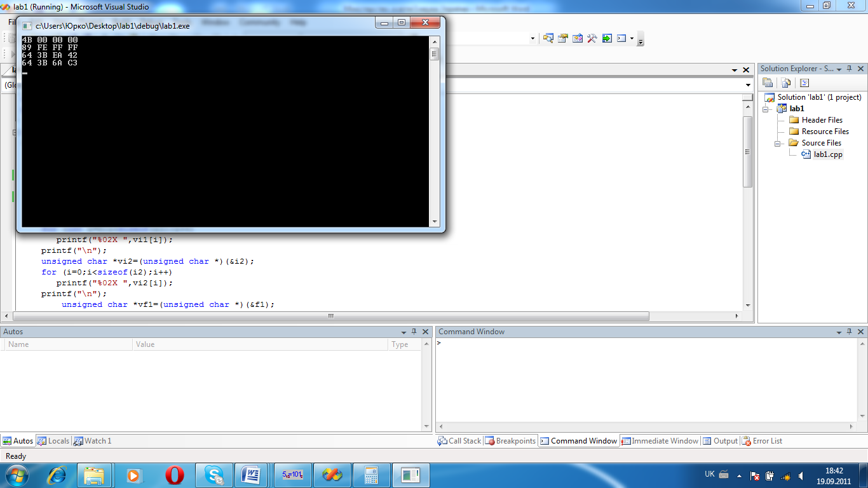Switch to the Error List tab
This screenshot has width=868, height=488.
(763, 441)
